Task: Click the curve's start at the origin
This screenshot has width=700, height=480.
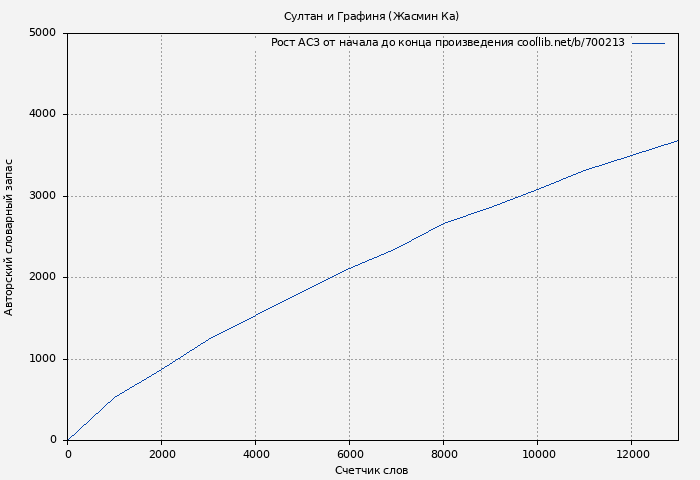Action: click(x=68, y=439)
